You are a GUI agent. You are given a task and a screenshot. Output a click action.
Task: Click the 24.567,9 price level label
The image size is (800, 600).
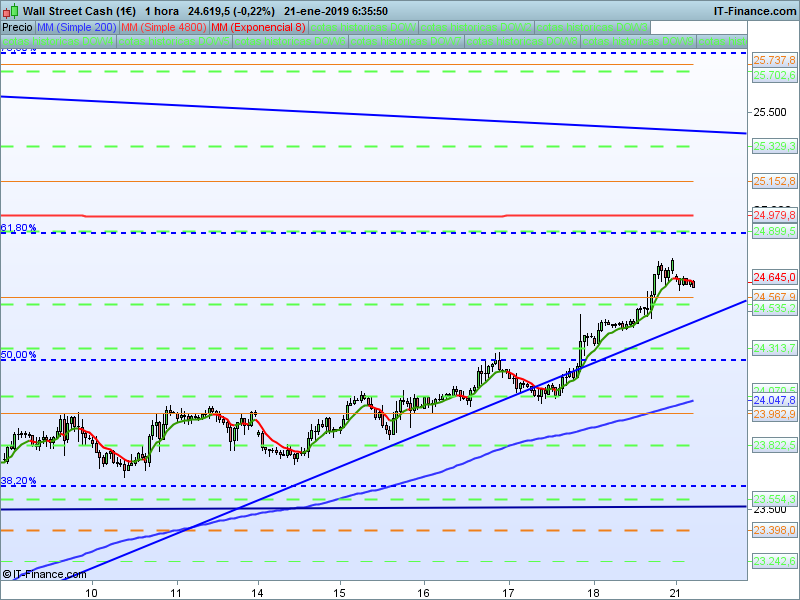click(774, 296)
